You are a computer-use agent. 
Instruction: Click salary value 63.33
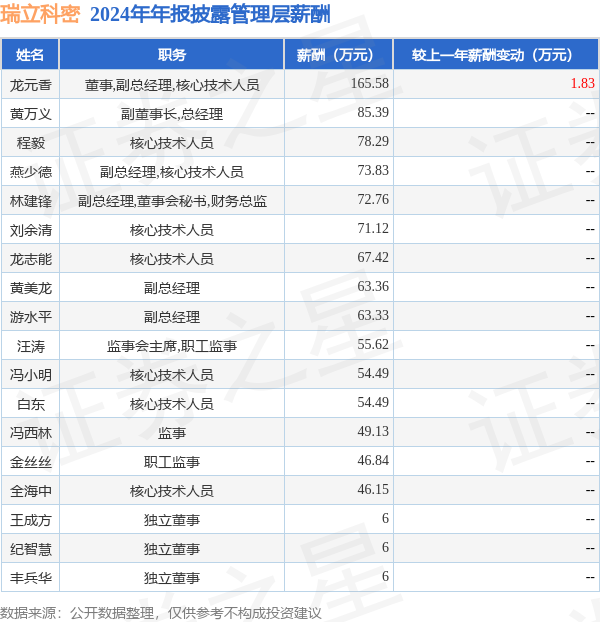(x=373, y=315)
